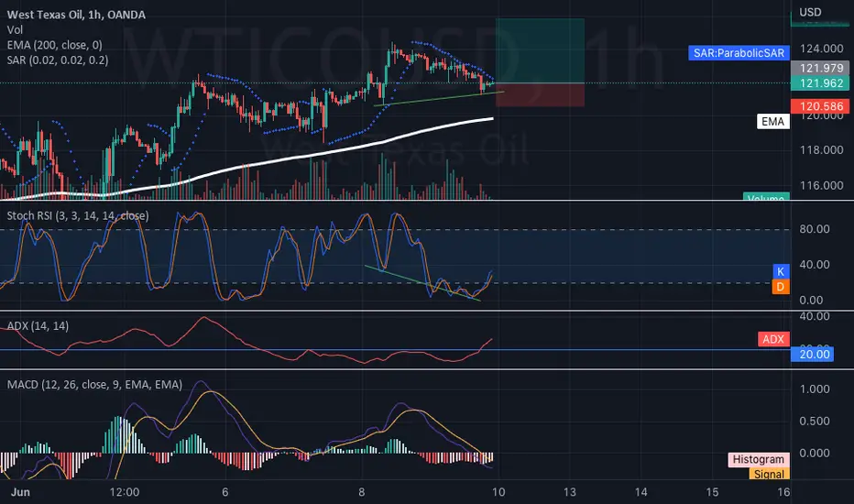Viewport: 854px width, 504px height.
Task: Select the green trendline under price lows
Action: [439, 98]
